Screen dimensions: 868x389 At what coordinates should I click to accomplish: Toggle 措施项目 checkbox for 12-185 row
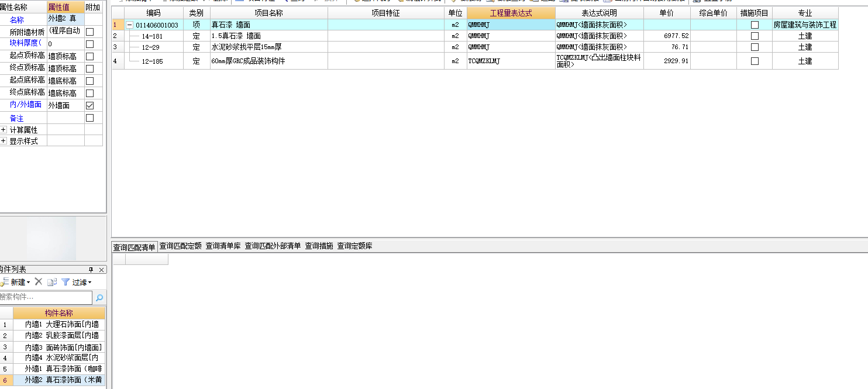[755, 61]
